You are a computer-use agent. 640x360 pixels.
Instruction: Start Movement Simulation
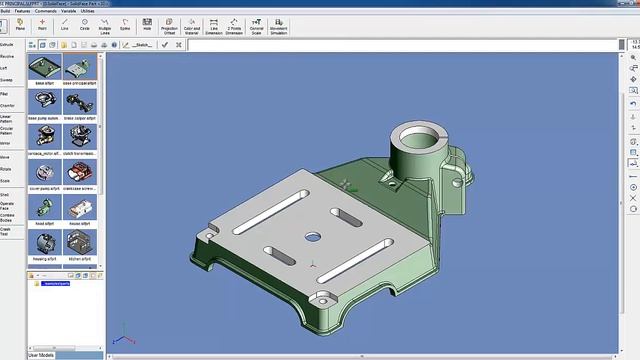tap(279, 27)
